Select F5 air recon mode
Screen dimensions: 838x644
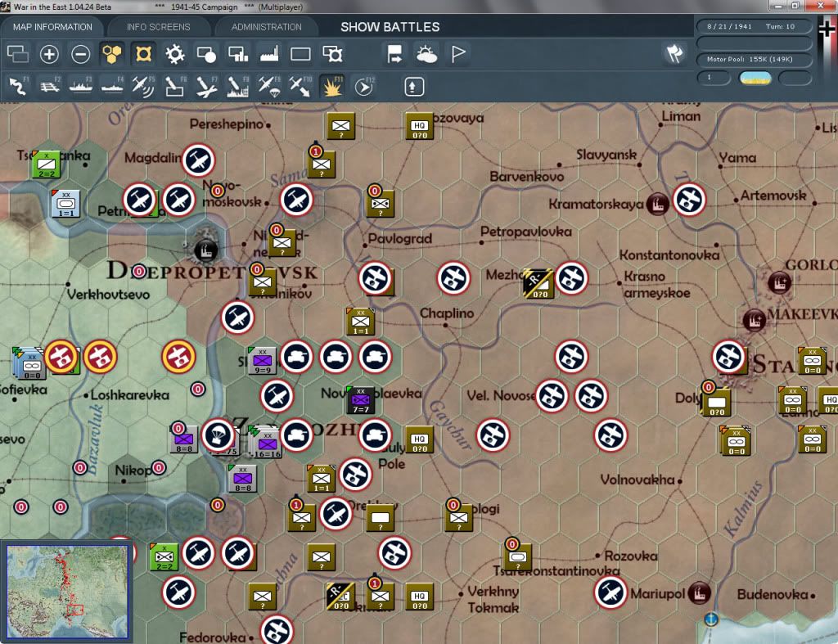click(x=143, y=87)
